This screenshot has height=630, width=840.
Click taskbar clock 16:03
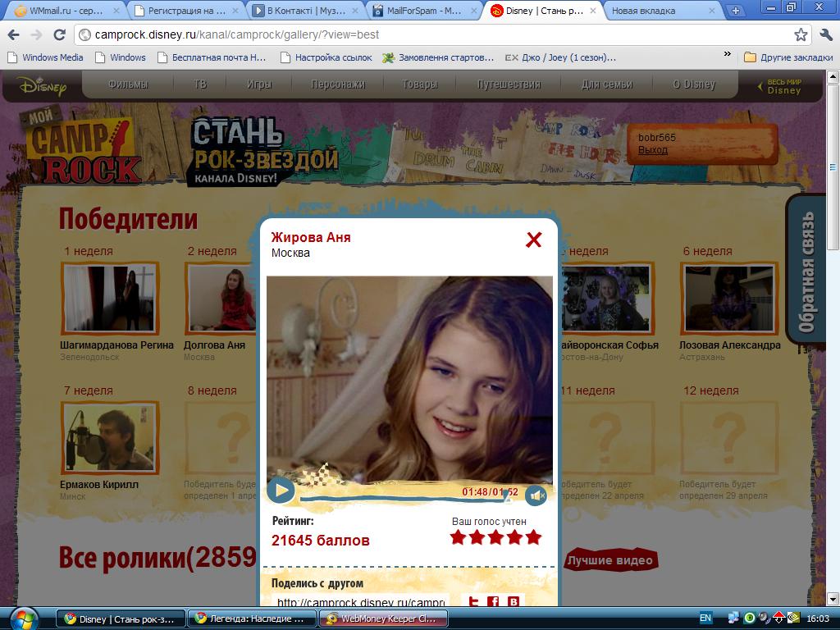click(x=818, y=619)
